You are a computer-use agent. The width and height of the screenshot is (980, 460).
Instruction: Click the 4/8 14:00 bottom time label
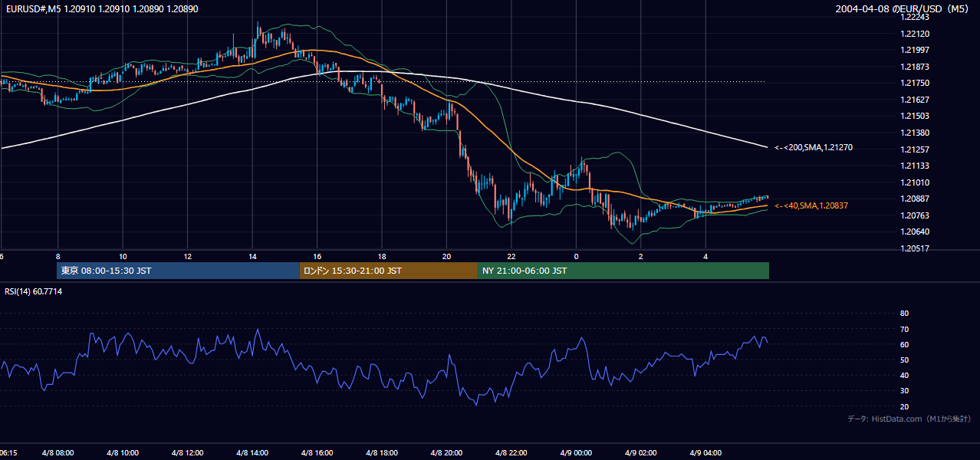coord(252,453)
